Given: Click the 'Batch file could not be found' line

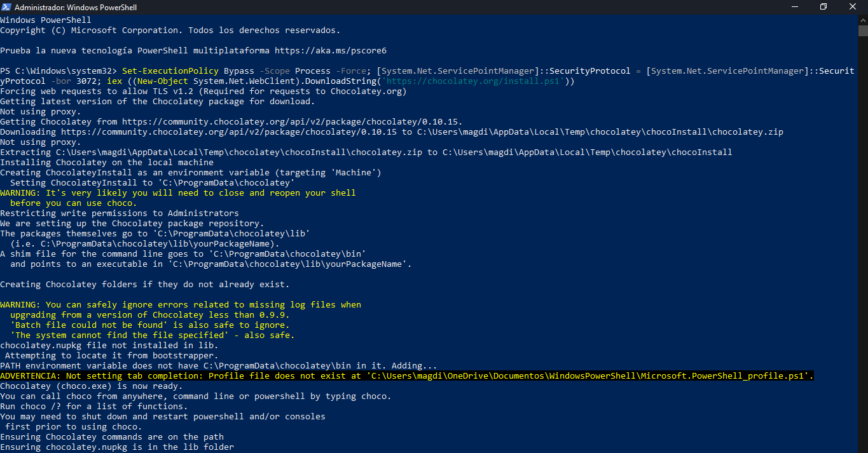Looking at the screenshot, I should (150, 325).
